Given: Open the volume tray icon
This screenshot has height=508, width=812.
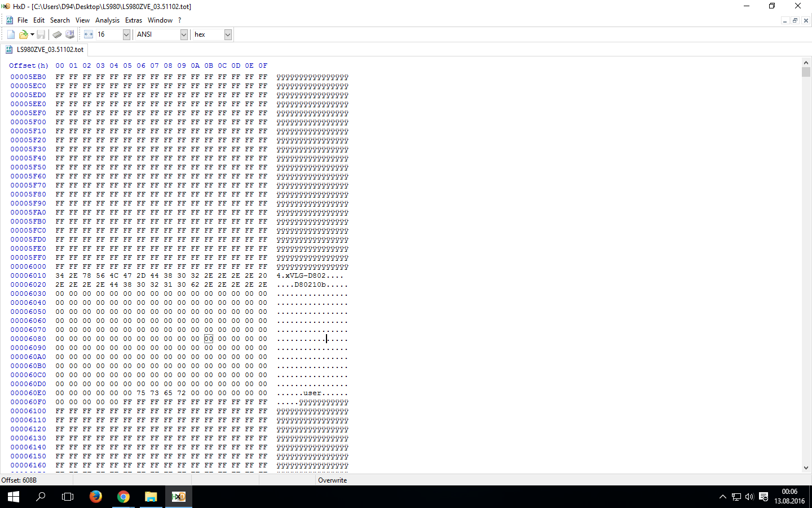Looking at the screenshot, I should click(749, 497).
